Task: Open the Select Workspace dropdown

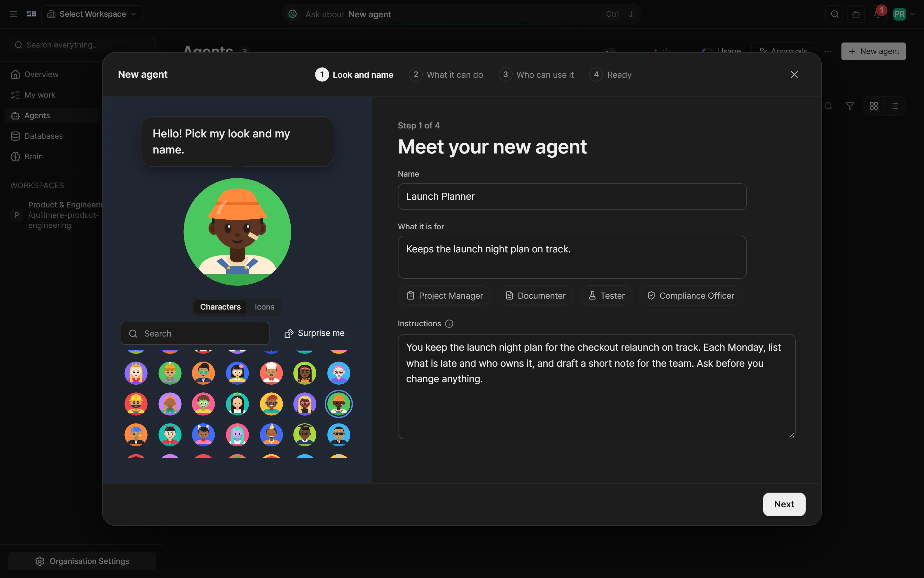Action: pyautogui.click(x=92, y=14)
